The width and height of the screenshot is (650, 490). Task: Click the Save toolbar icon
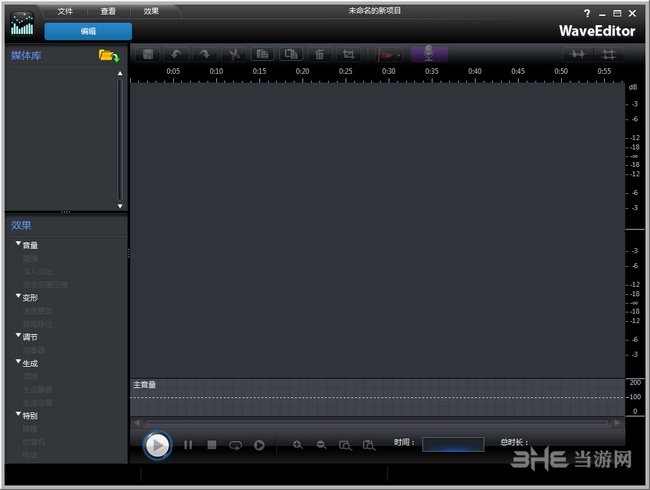coord(148,54)
